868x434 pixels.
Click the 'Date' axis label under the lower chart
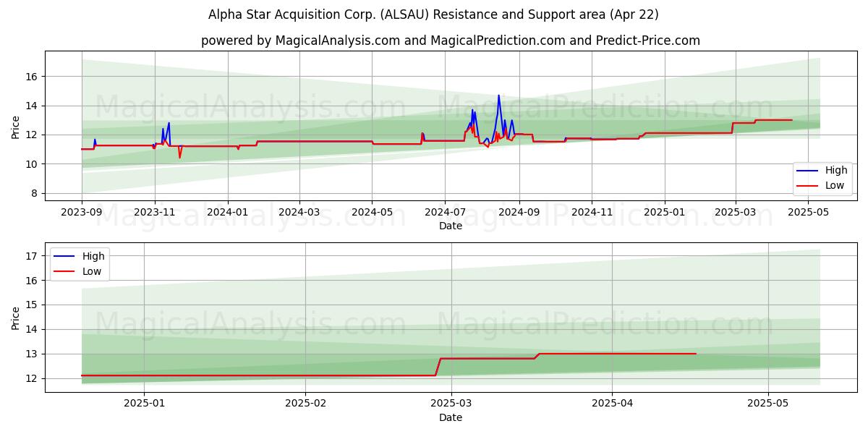coord(450,417)
